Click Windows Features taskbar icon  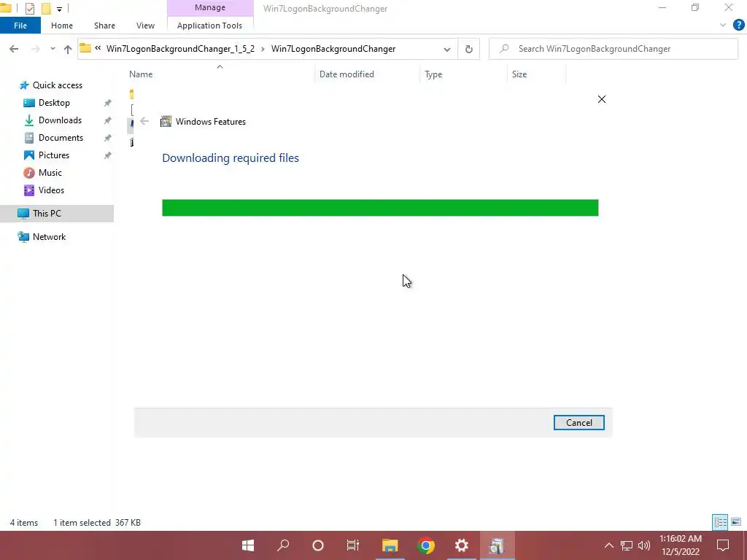497,545
